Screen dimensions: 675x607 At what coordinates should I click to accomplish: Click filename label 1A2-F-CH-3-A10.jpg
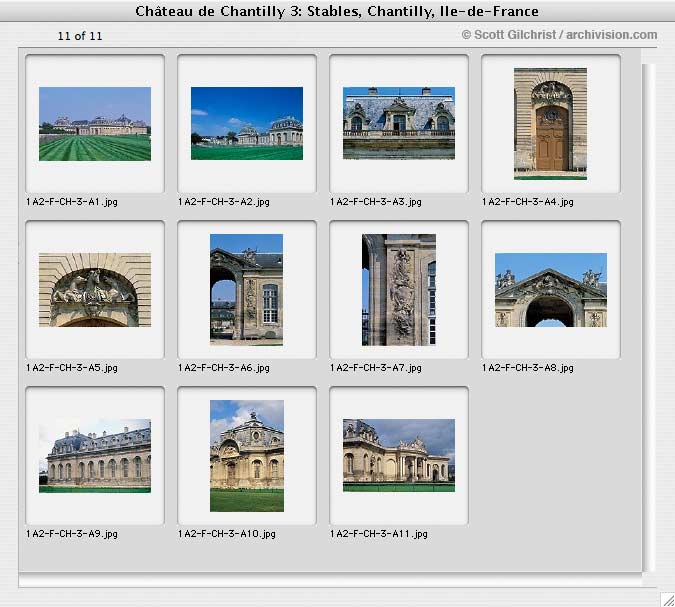pos(226,534)
